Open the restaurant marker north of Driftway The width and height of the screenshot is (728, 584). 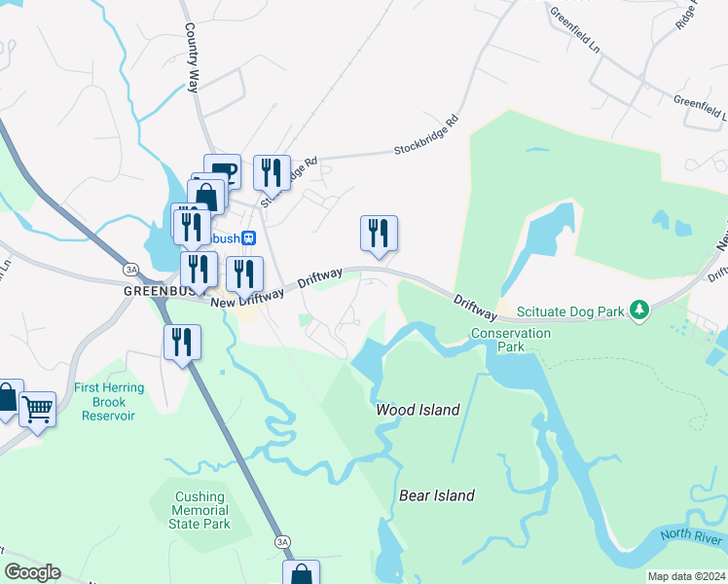point(379,234)
